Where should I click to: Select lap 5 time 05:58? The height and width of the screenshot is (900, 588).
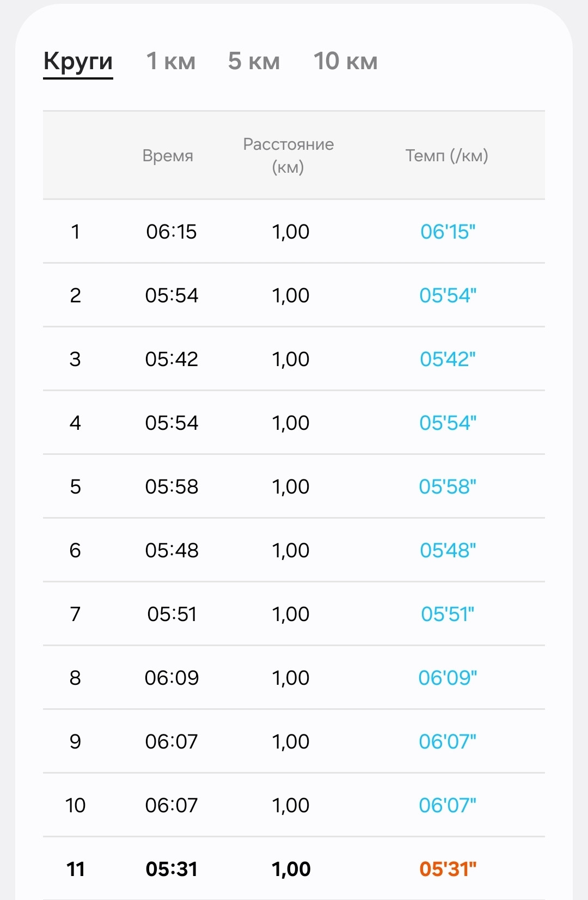[171, 487]
